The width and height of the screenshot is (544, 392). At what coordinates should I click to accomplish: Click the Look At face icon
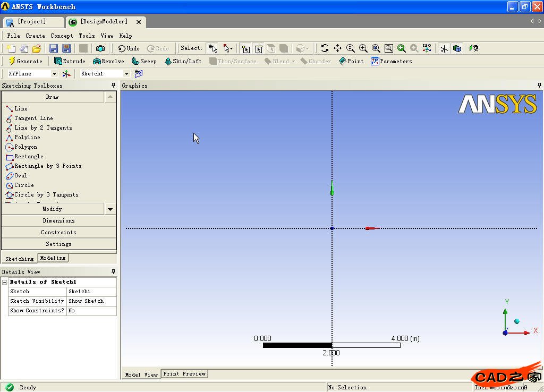point(474,48)
